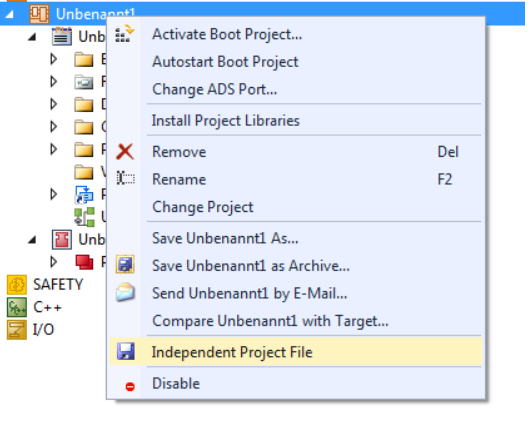Screen dimensions: 531x422
Task: Choose Install Project Libraries
Action: (x=226, y=121)
